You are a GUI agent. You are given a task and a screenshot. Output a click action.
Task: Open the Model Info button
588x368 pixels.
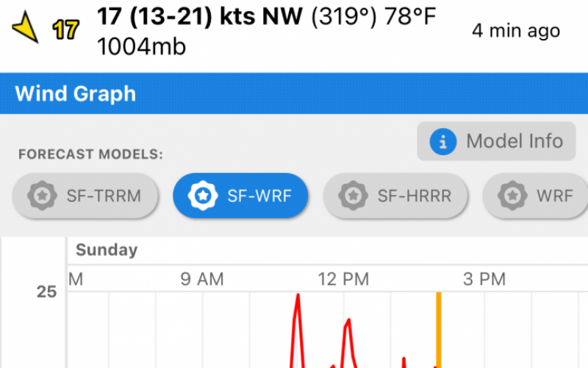point(497,141)
